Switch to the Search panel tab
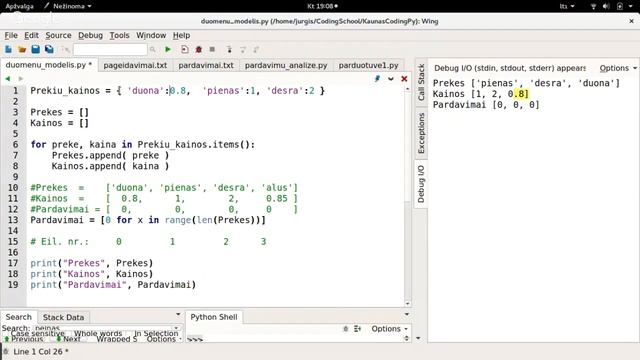This screenshot has height=360, width=640. click(x=18, y=317)
